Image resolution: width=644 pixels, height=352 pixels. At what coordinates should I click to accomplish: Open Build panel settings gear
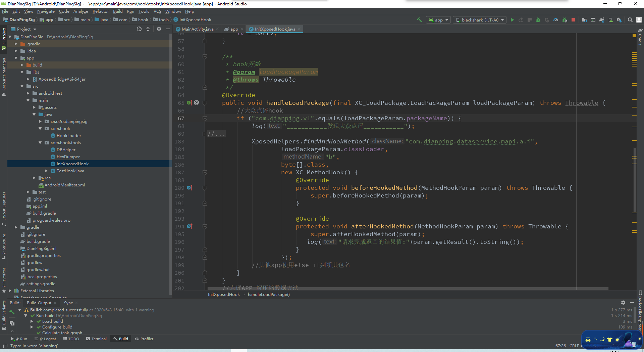(x=623, y=303)
